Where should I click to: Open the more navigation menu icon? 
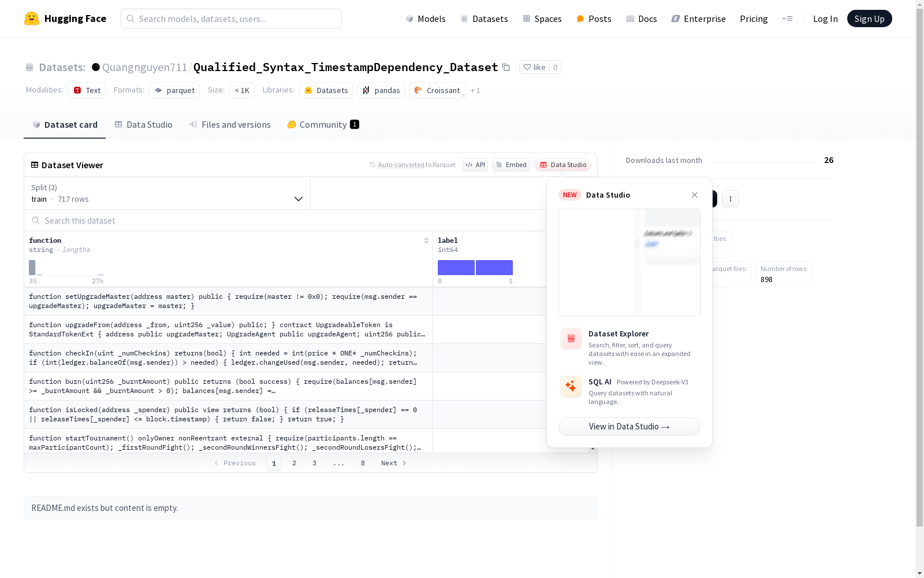pos(787,18)
